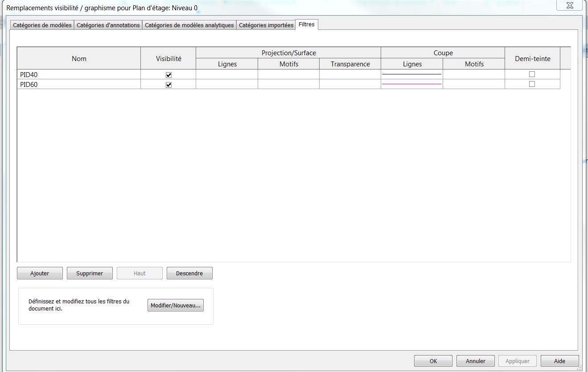This screenshot has height=372, width=588.
Task: Open Modifier/Nouveau filter editor
Action: click(176, 306)
